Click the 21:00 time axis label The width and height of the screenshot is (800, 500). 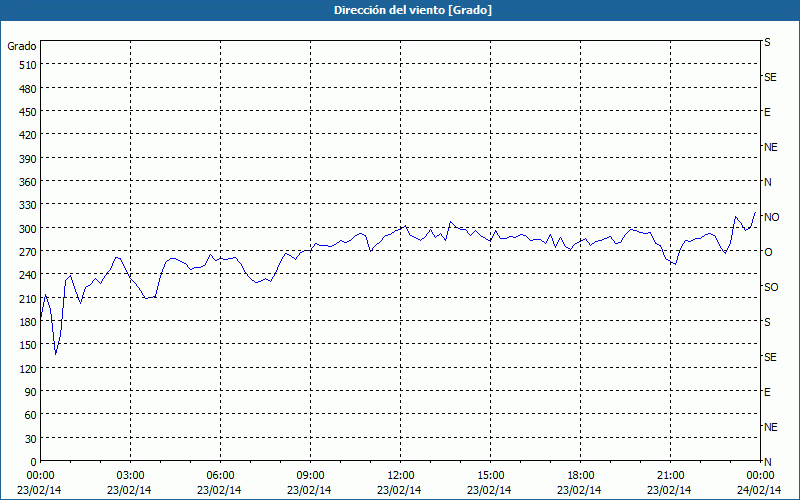point(670,476)
